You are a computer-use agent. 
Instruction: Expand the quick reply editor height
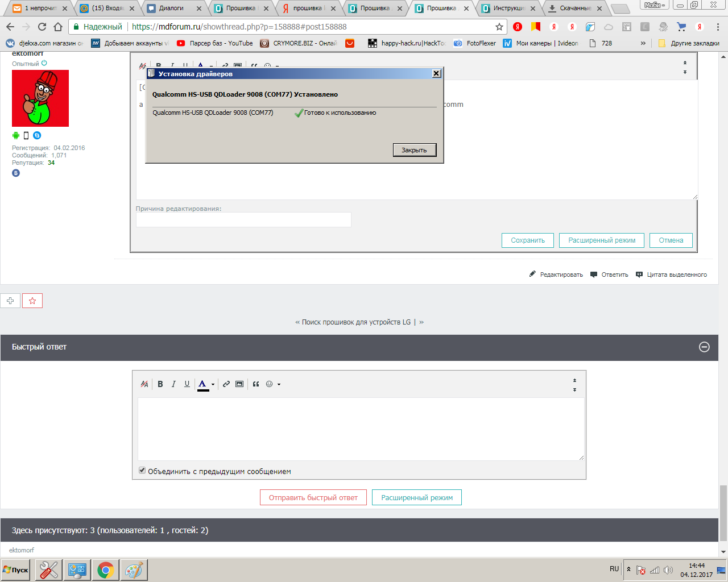(x=574, y=389)
